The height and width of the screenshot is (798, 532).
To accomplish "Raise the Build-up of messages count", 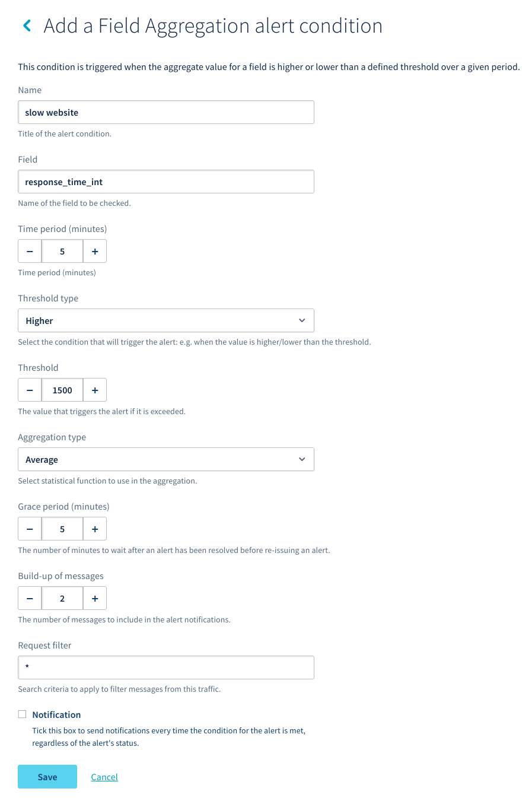I will [x=95, y=599].
